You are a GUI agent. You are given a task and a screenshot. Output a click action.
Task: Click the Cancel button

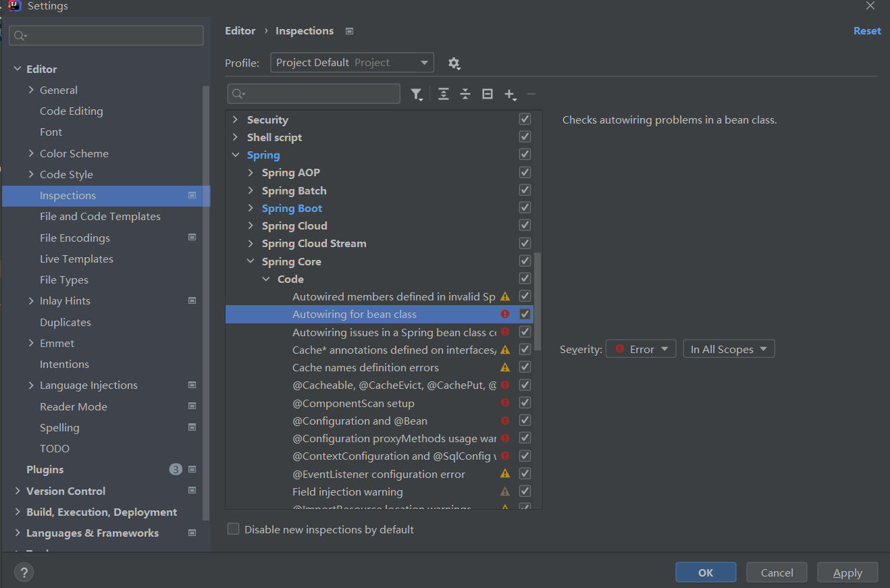click(x=777, y=572)
